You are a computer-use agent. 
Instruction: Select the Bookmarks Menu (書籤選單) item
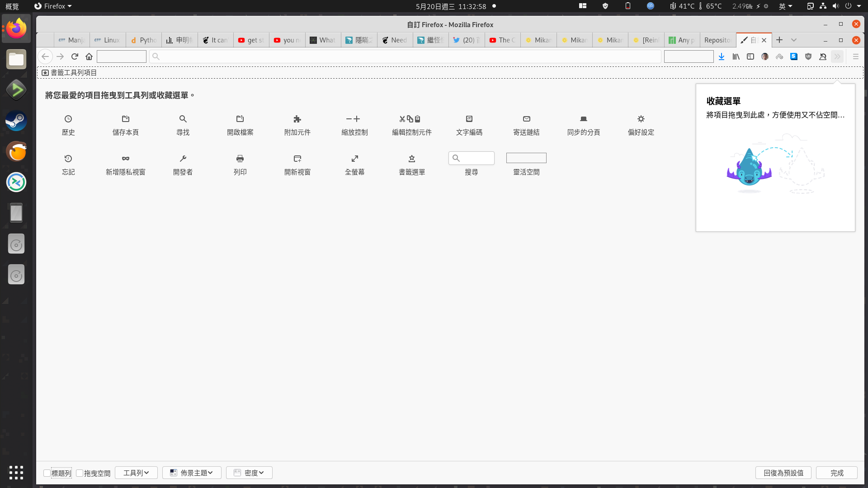[412, 165]
